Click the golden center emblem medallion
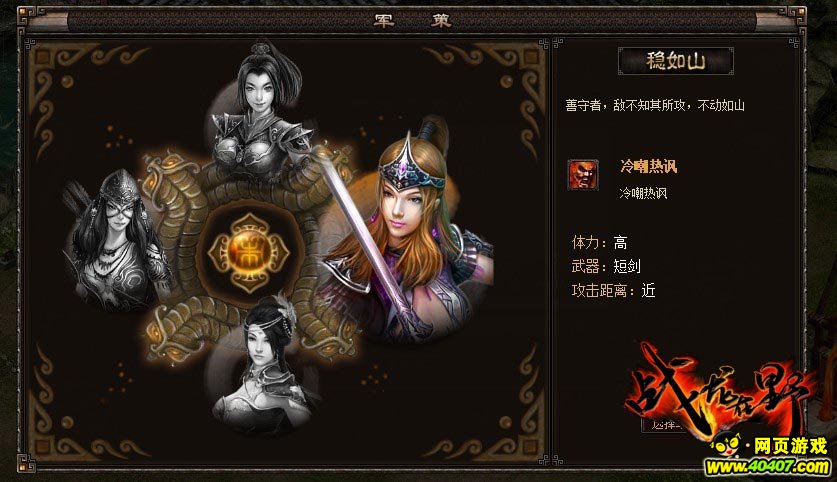 pyautogui.click(x=249, y=252)
